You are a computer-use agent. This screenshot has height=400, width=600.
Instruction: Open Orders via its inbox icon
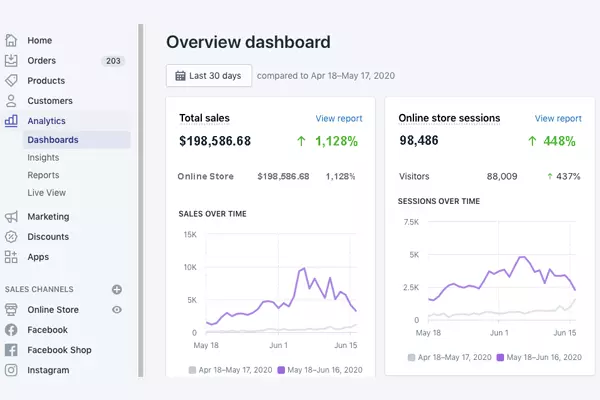[11, 61]
